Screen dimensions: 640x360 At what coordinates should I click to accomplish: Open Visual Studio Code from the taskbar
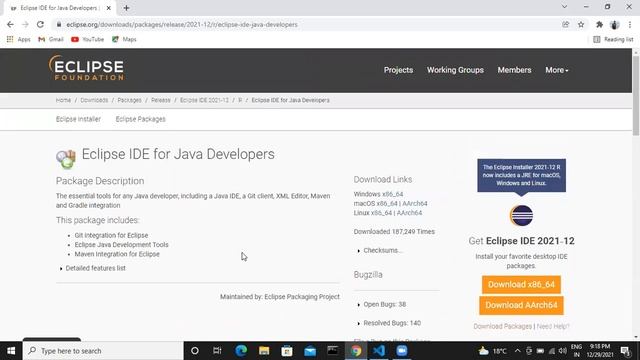click(x=379, y=351)
